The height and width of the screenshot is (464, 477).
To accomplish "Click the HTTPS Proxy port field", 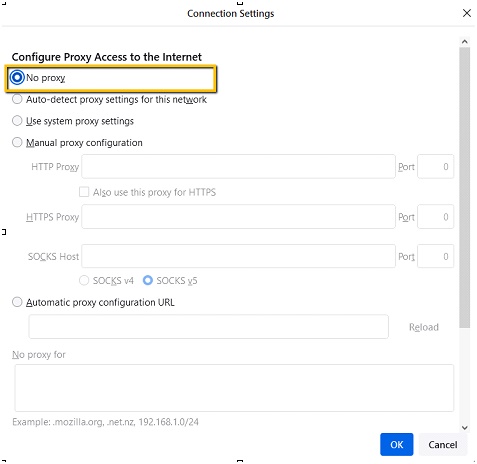I will (x=435, y=217).
